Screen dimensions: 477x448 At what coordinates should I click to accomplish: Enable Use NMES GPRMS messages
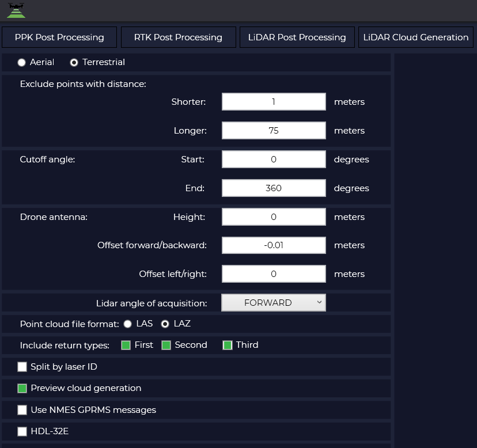[22, 410]
